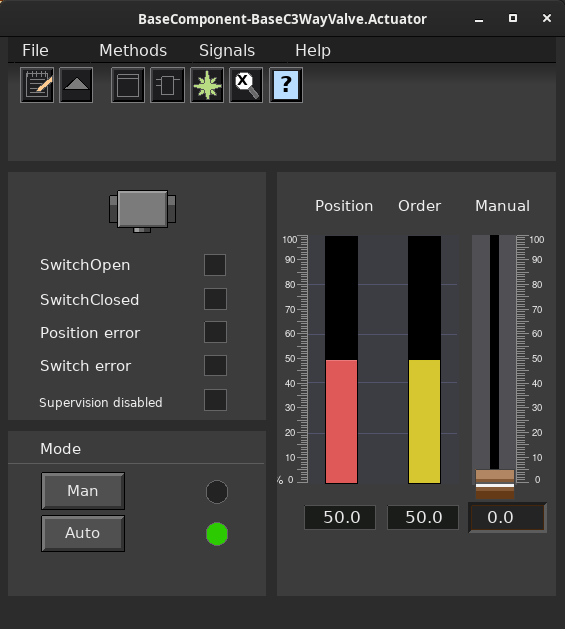Open the Methods menu
This screenshot has width=565, height=629.
[x=133, y=51]
